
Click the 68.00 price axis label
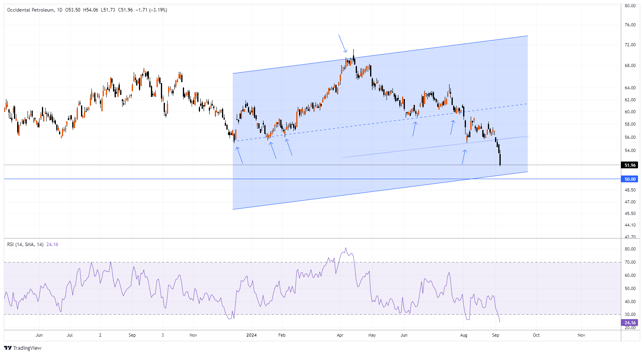coord(630,65)
